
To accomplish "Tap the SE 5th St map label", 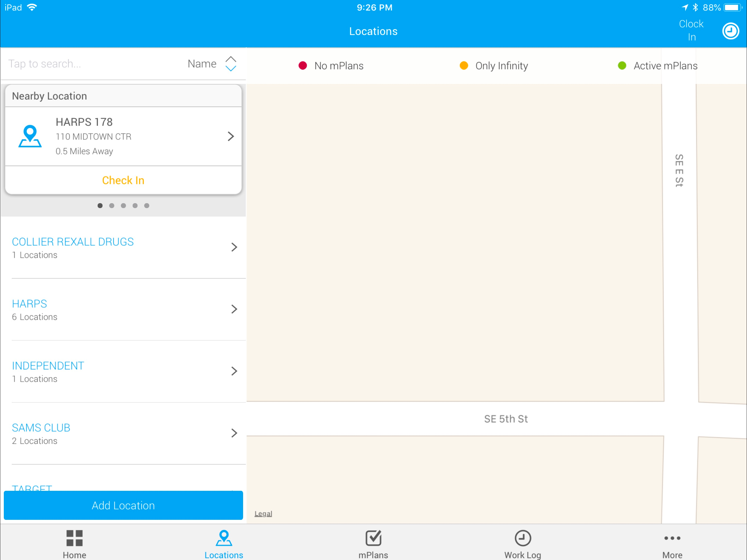I will 506,419.
